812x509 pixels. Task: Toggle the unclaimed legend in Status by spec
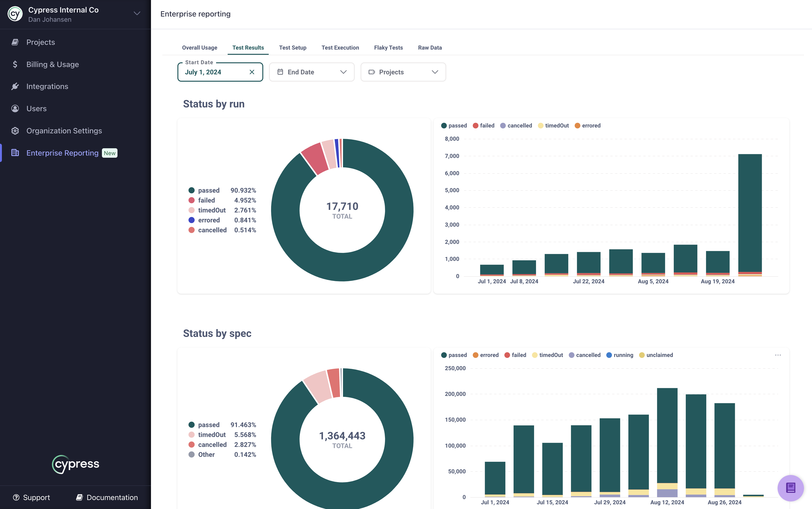(x=656, y=355)
